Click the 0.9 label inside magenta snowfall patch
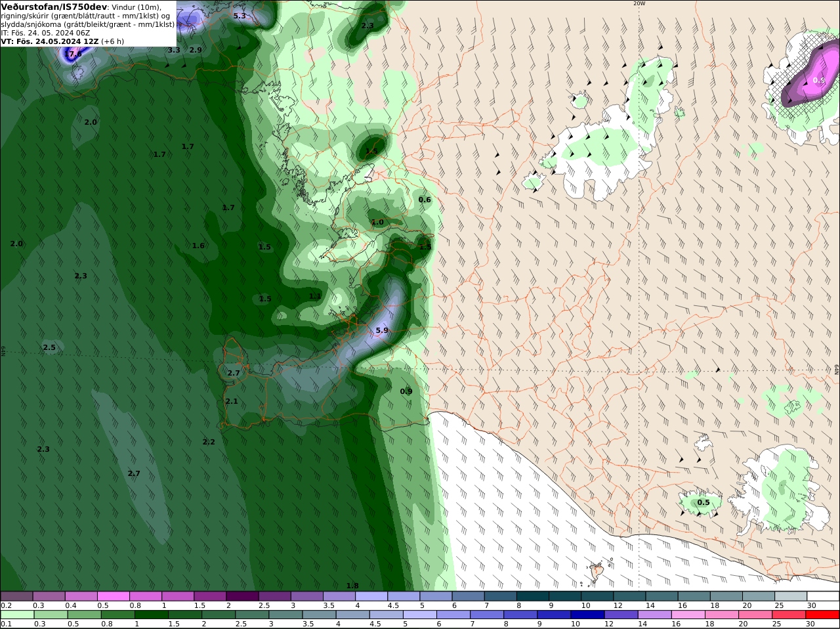840x629 pixels. tap(819, 80)
